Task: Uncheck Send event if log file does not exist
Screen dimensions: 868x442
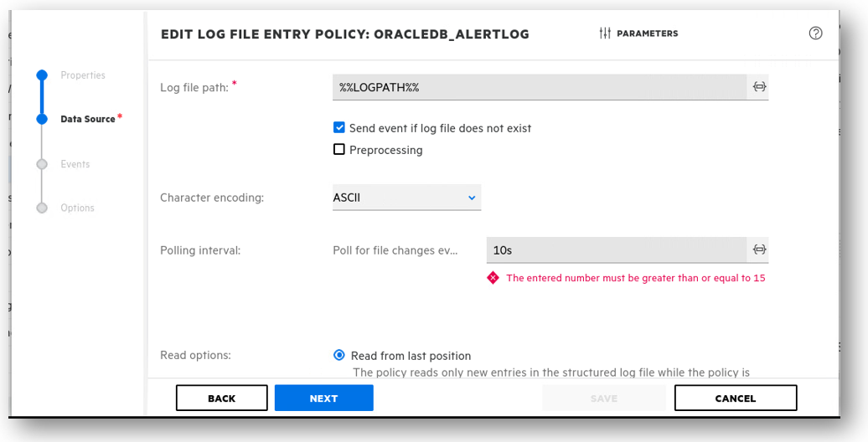Action: (x=339, y=128)
